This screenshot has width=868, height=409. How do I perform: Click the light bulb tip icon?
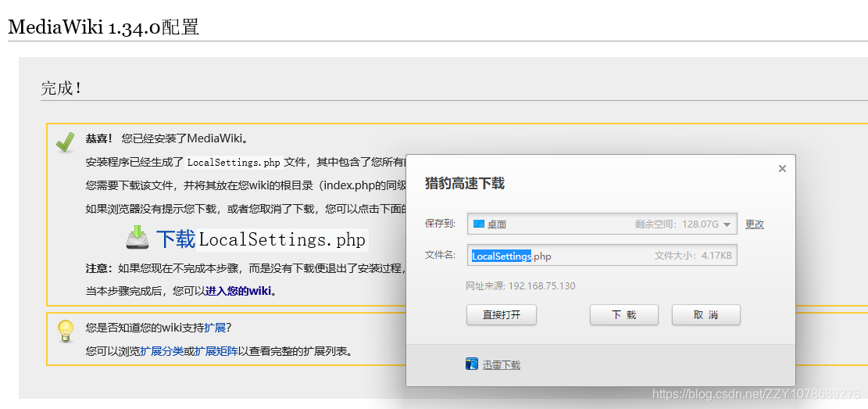click(x=66, y=332)
